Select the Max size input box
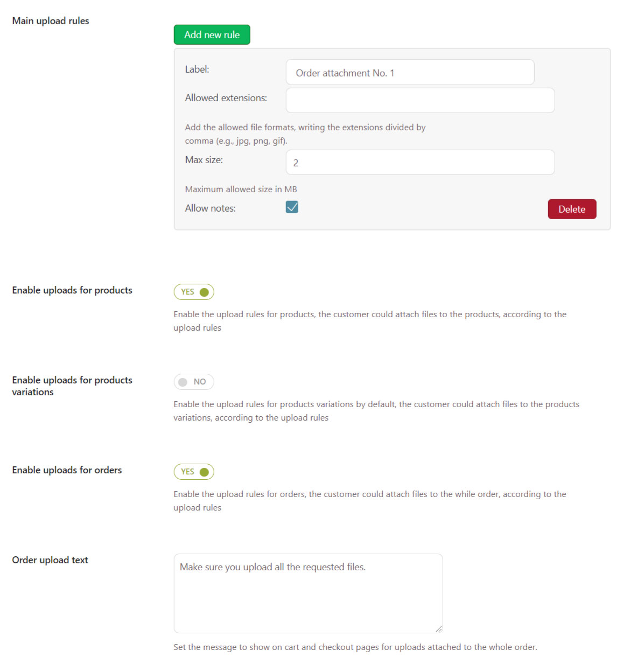Image resolution: width=644 pixels, height=671 pixels. pyautogui.click(x=420, y=162)
